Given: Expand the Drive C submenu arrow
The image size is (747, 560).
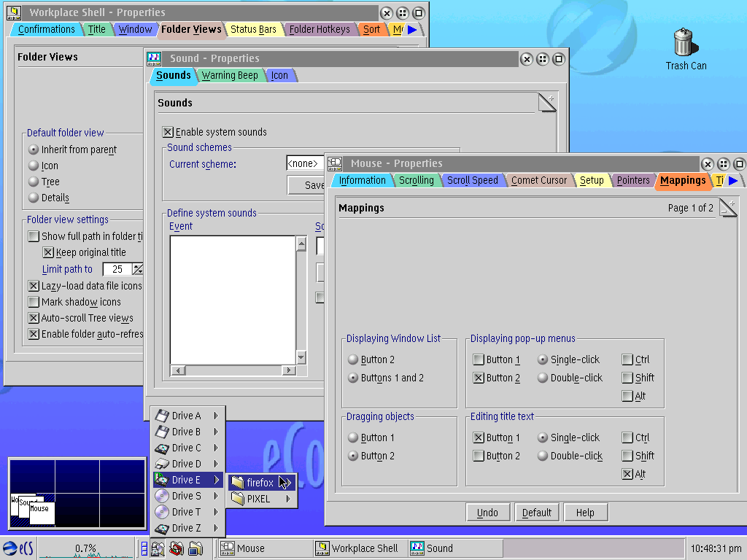Looking at the screenshot, I should (216, 448).
